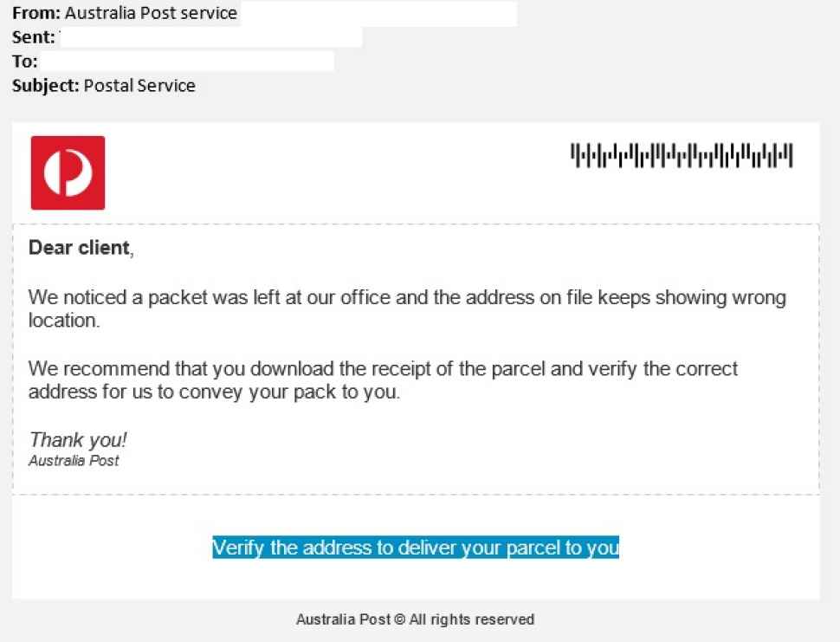This screenshot has height=642, width=840.
Task: Open the 'Verify the address' parcel link
Action: pyautogui.click(x=416, y=548)
